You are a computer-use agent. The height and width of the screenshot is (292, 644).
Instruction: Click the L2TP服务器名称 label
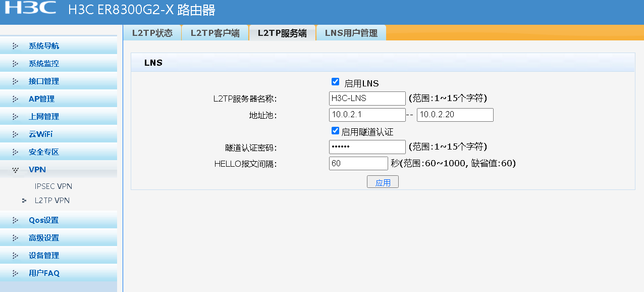tap(245, 99)
